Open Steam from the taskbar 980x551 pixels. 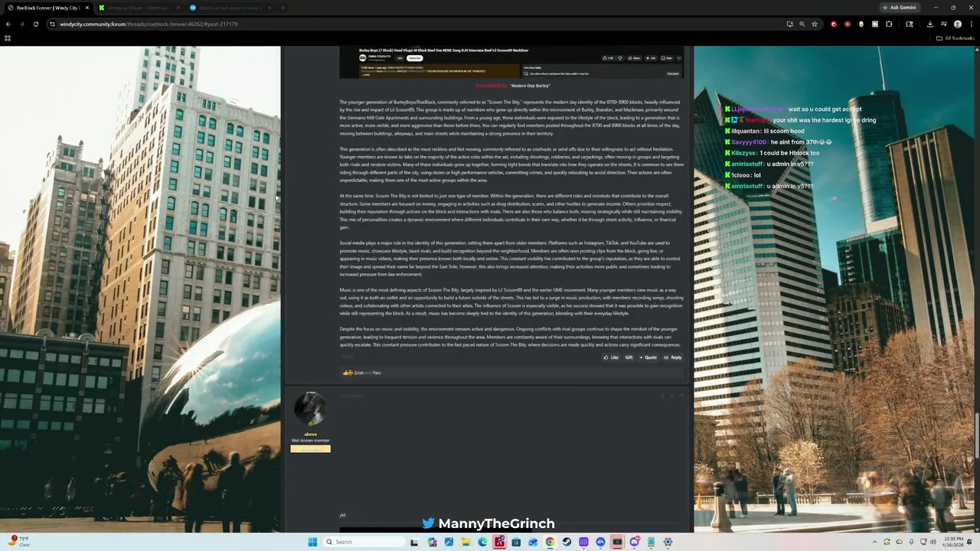(567, 542)
